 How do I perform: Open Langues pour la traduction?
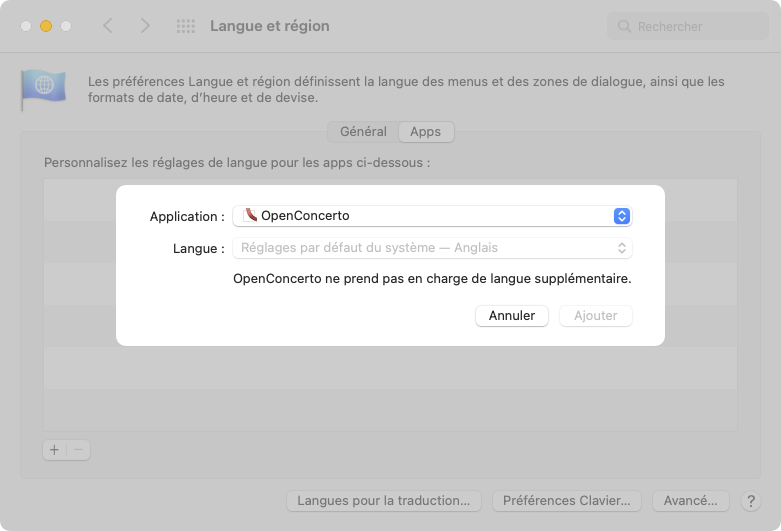coord(384,501)
